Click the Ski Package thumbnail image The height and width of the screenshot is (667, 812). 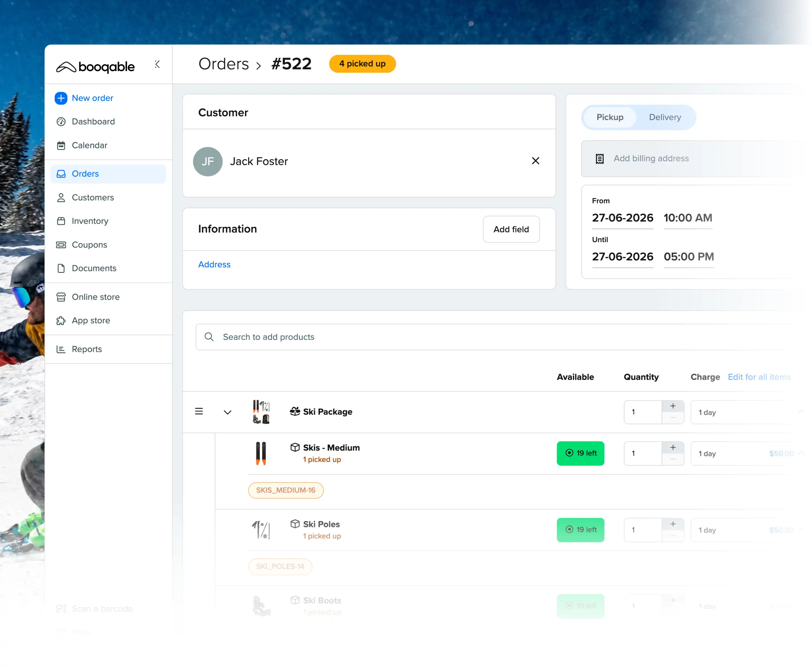261,412
